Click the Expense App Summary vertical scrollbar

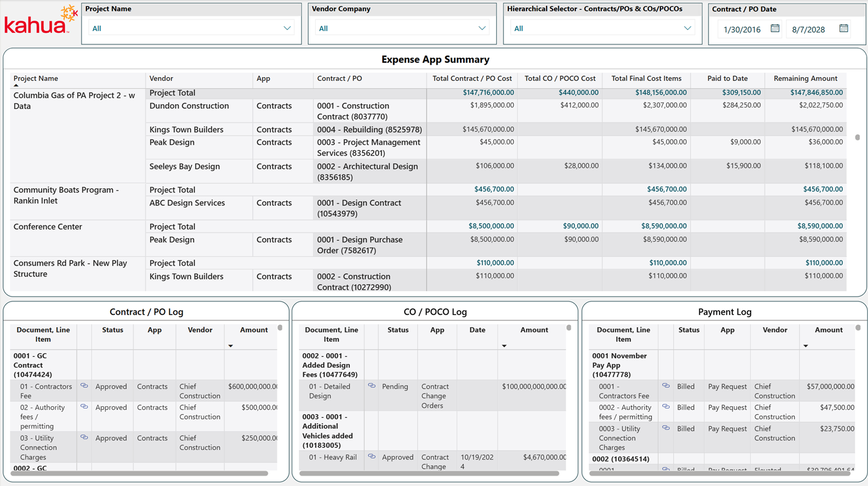coord(858,138)
